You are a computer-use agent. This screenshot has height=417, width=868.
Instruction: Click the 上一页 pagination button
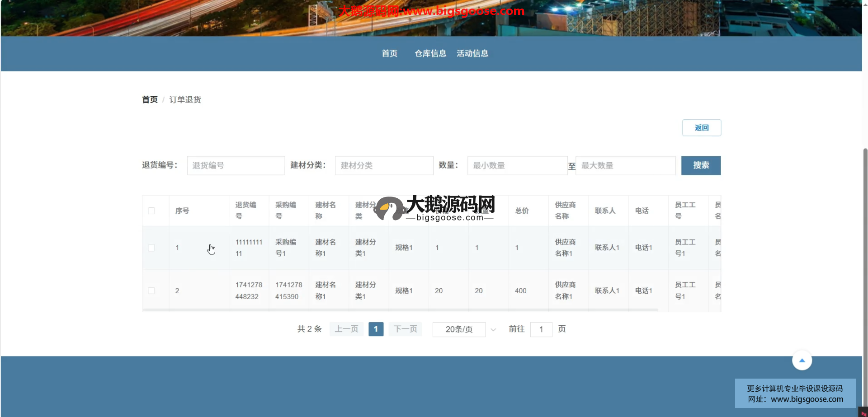(x=346, y=329)
